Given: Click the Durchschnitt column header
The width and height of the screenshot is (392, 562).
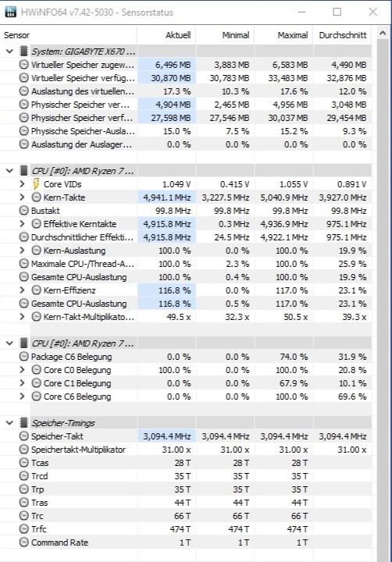Looking at the screenshot, I should point(343,35).
